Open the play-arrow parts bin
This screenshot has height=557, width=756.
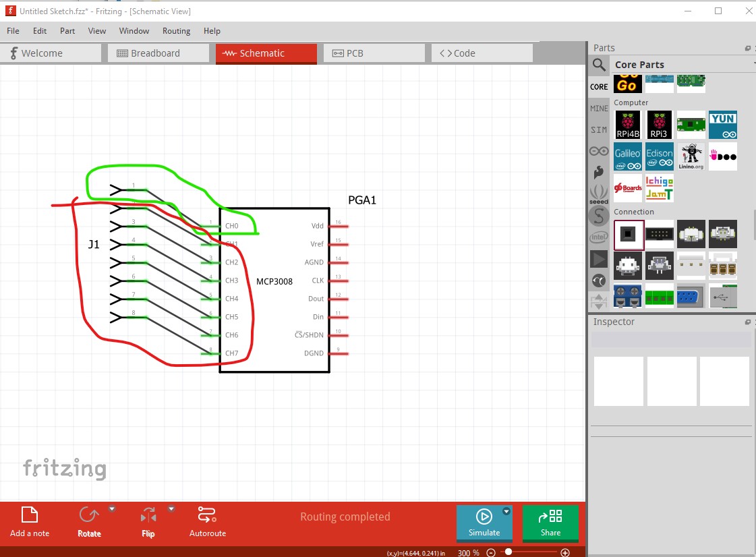pyautogui.click(x=599, y=259)
